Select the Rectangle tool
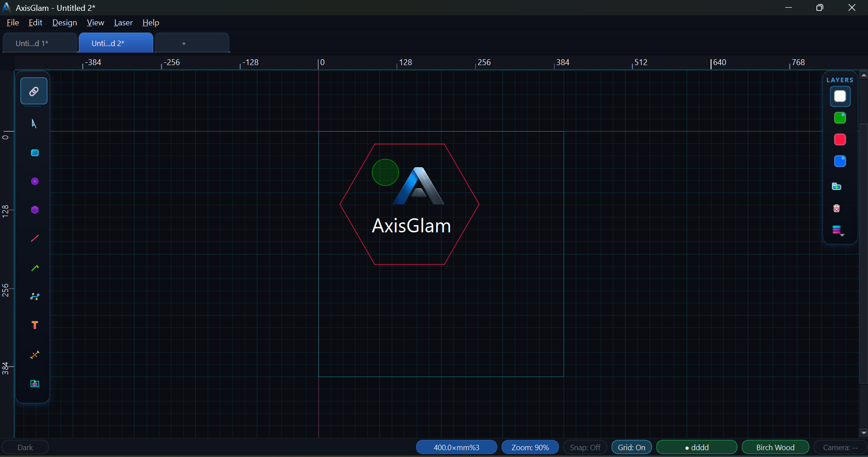 coord(34,153)
